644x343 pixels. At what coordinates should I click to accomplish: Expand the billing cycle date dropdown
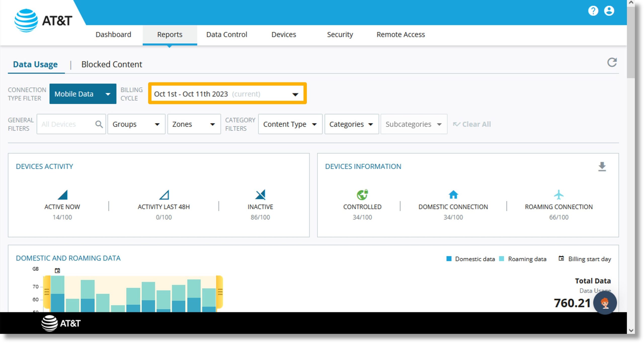[227, 94]
